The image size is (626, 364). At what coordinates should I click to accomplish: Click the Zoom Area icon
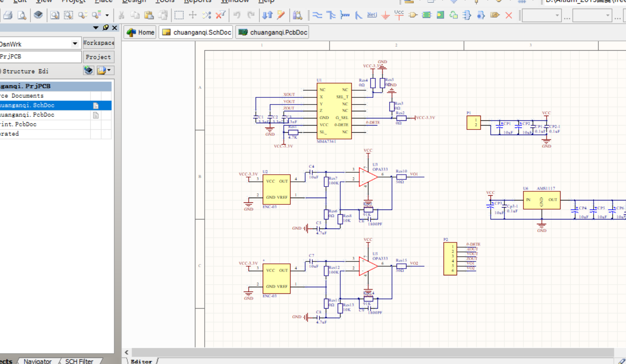click(x=69, y=15)
